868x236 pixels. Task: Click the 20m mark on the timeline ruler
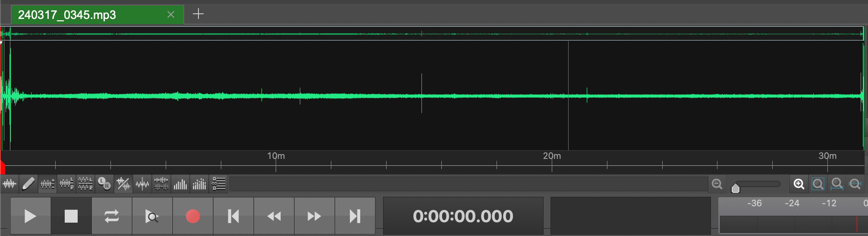(x=552, y=156)
